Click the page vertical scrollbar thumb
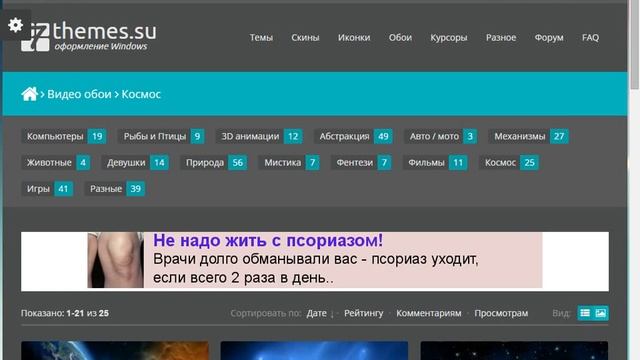The image size is (640, 360). [x=634, y=45]
